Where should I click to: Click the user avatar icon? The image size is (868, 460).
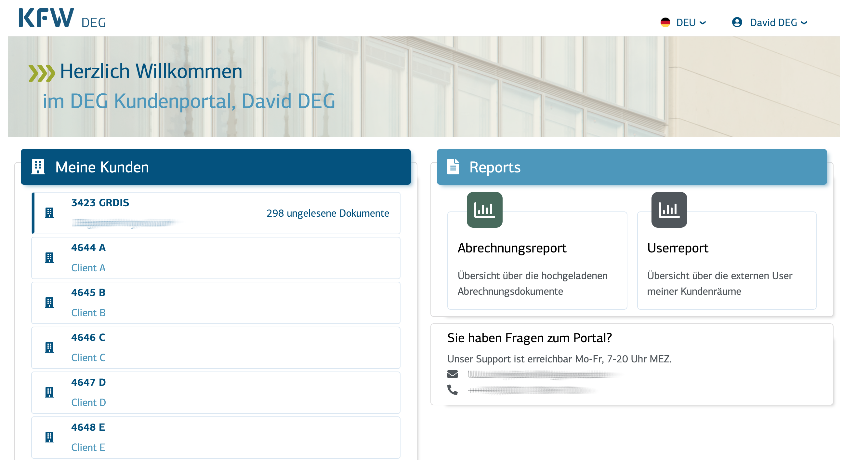click(737, 22)
